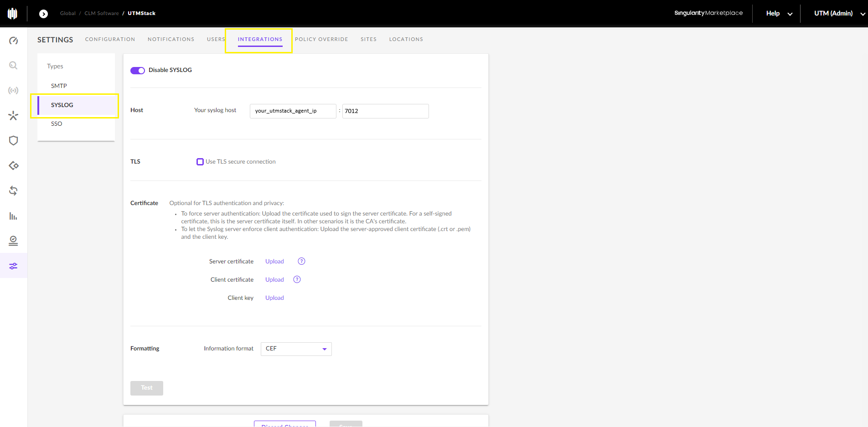Show help for Client certificate

[297, 279]
